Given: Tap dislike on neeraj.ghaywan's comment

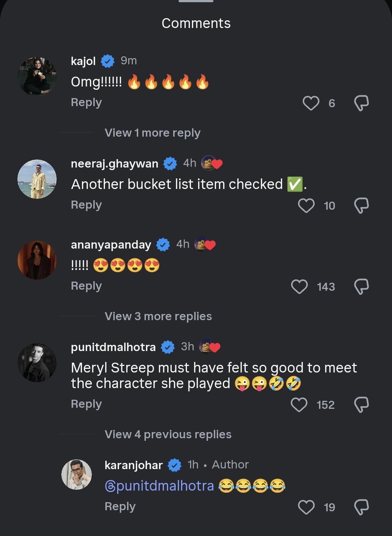Looking at the screenshot, I should (361, 206).
